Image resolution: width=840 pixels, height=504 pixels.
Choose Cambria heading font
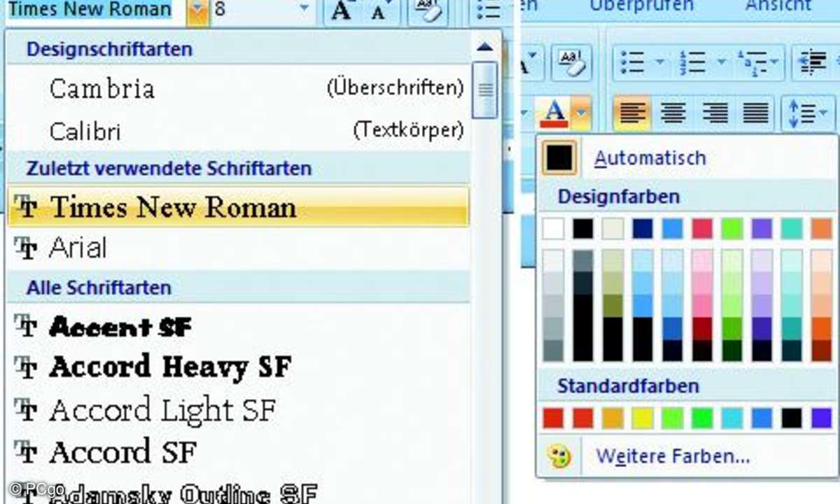238,89
